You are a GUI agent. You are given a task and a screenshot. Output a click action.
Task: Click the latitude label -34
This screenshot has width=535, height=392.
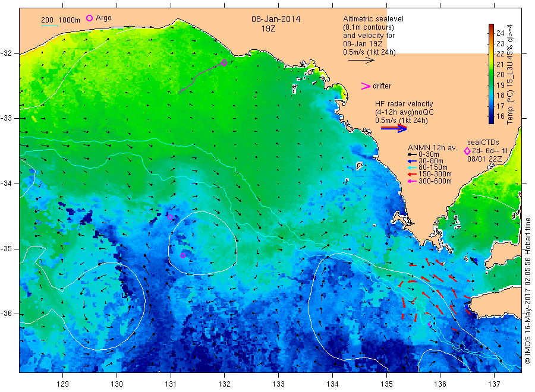click(6, 184)
